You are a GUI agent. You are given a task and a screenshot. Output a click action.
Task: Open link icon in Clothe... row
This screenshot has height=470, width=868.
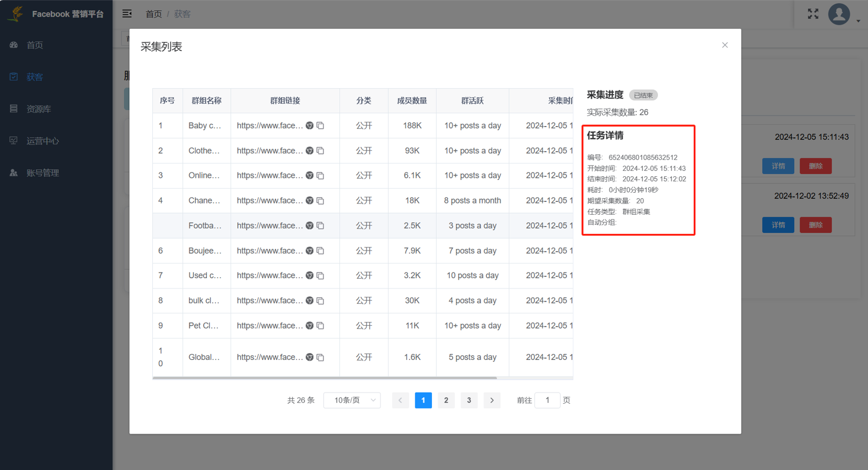(x=309, y=151)
